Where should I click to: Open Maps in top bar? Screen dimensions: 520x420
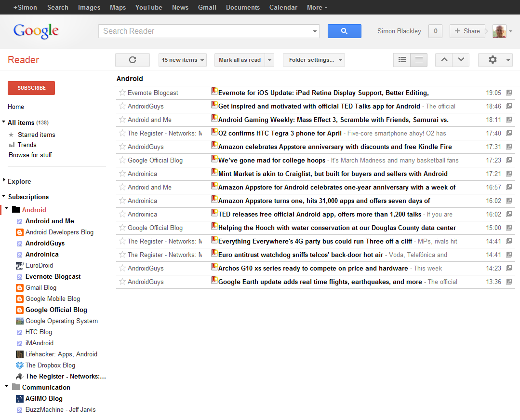pyautogui.click(x=118, y=7)
